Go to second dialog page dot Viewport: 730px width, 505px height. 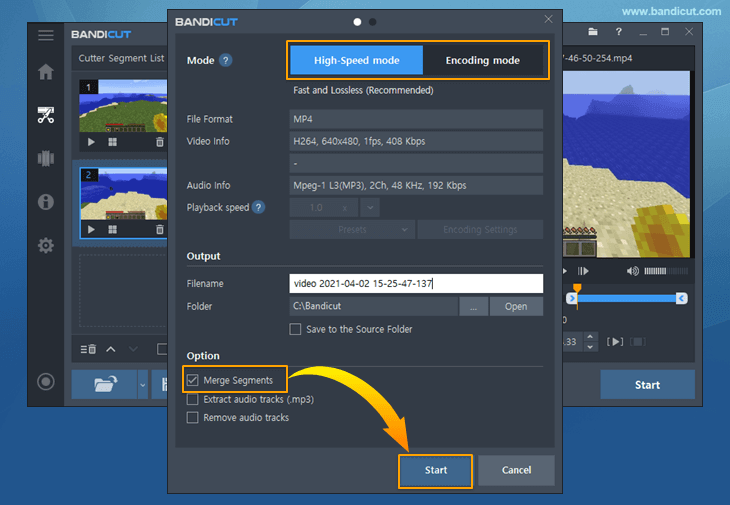[372, 22]
